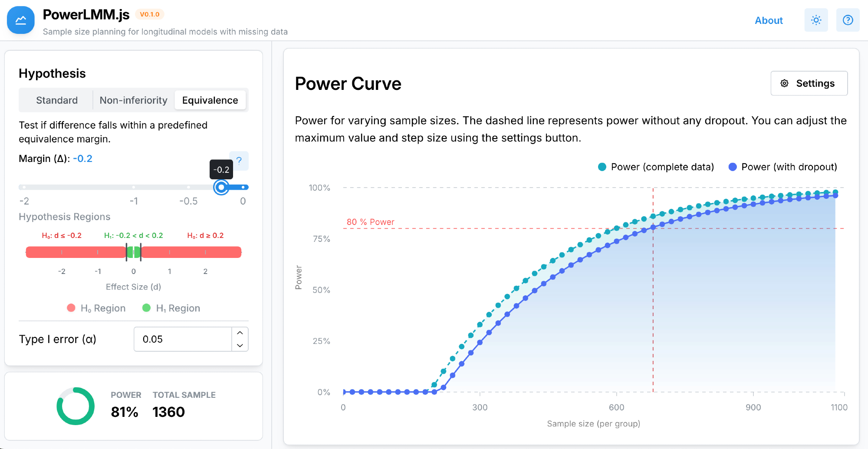Switch to the Non-inferiority tab
Image resolution: width=868 pixels, height=449 pixels.
(133, 100)
